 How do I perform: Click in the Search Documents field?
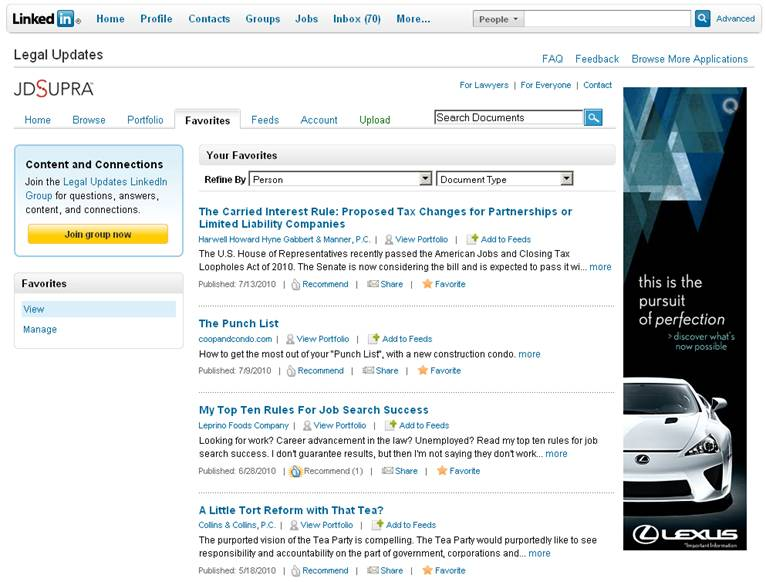point(509,117)
